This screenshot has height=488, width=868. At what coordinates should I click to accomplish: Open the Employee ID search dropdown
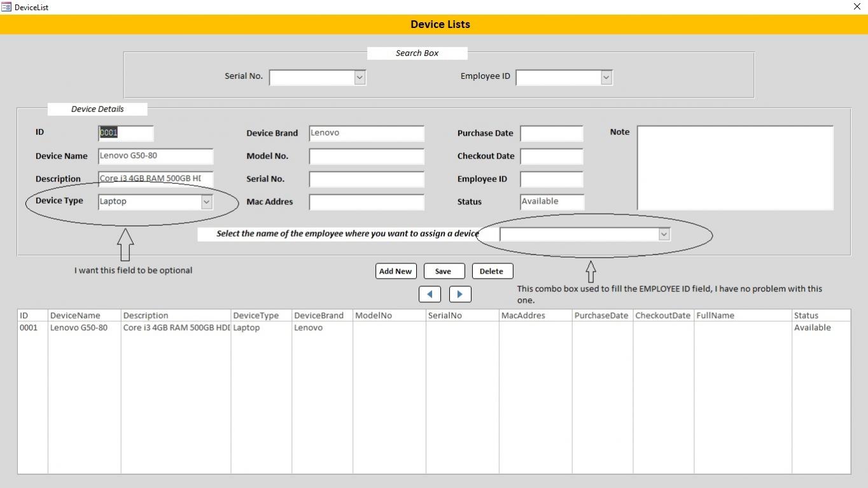[606, 77]
